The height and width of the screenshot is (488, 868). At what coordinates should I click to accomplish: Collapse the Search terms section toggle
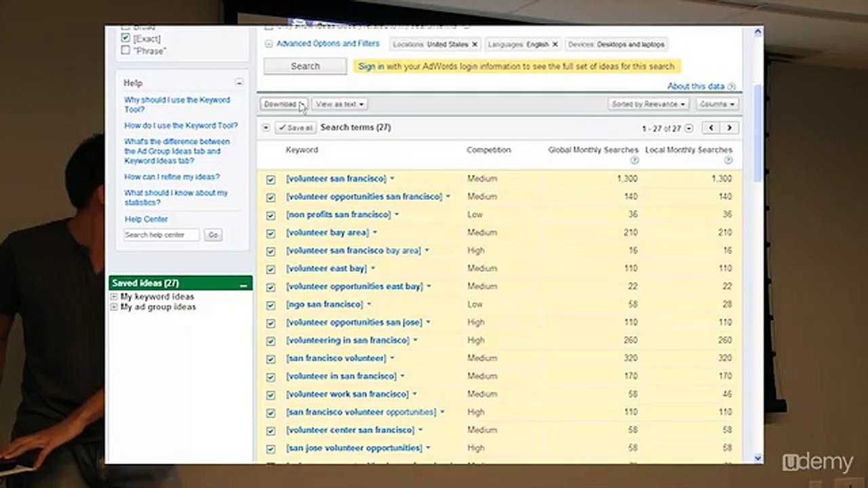tap(266, 127)
